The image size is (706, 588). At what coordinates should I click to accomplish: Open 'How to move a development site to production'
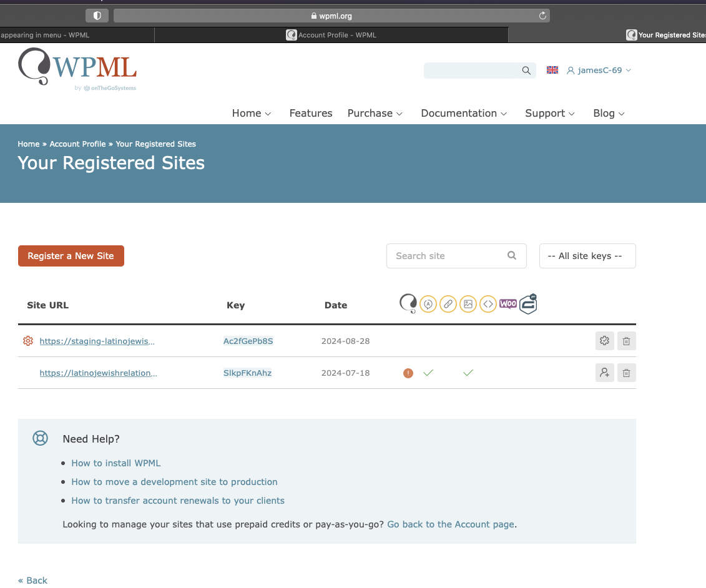(174, 482)
